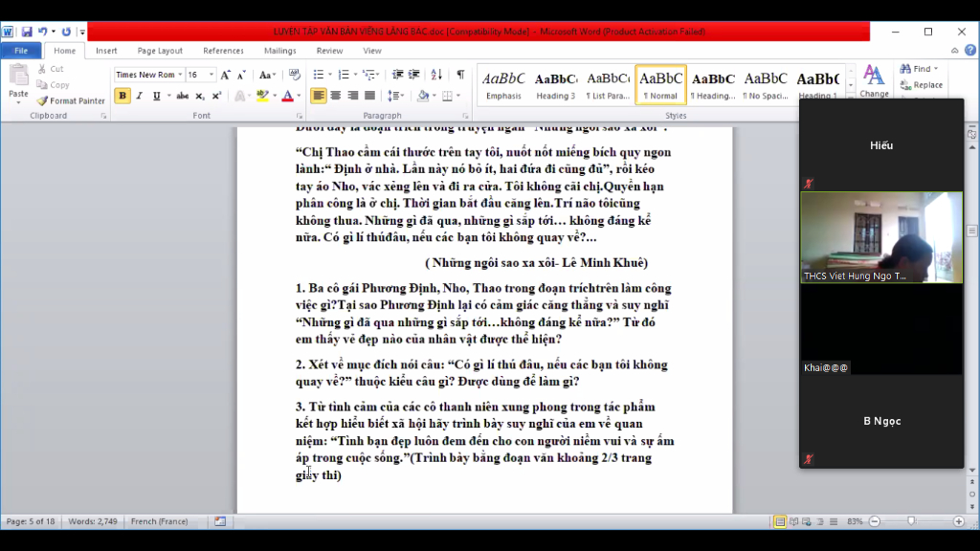This screenshot has width=980, height=551.
Task: Adjust the zoom slider handle
Action: [x=911, y=521]
